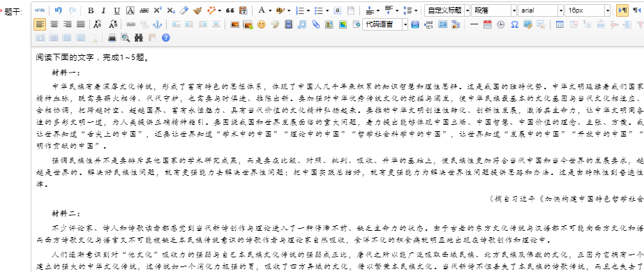Click the redo arrow icon
This screenshot has height=272, width=644.
(x=73, y=10)
